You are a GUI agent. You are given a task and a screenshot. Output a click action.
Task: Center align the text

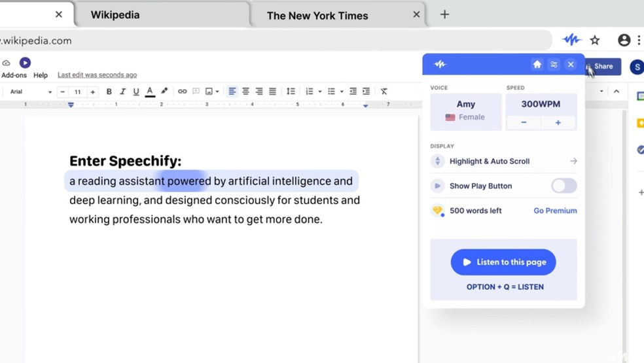tap(245, 92)
